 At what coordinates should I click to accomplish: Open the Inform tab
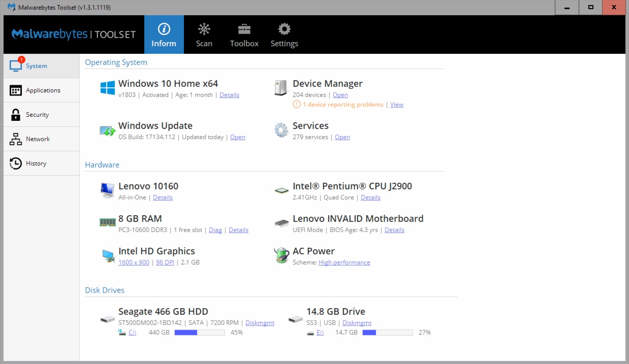click(x=164, y=35)
